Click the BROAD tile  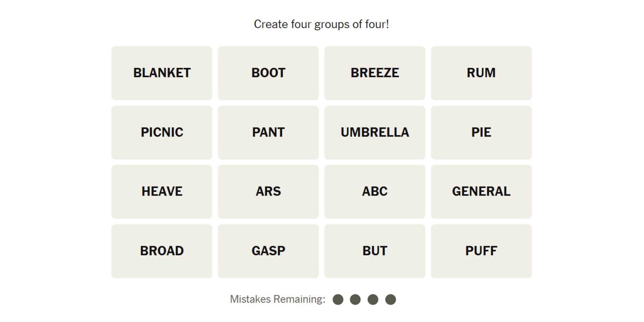161,251
